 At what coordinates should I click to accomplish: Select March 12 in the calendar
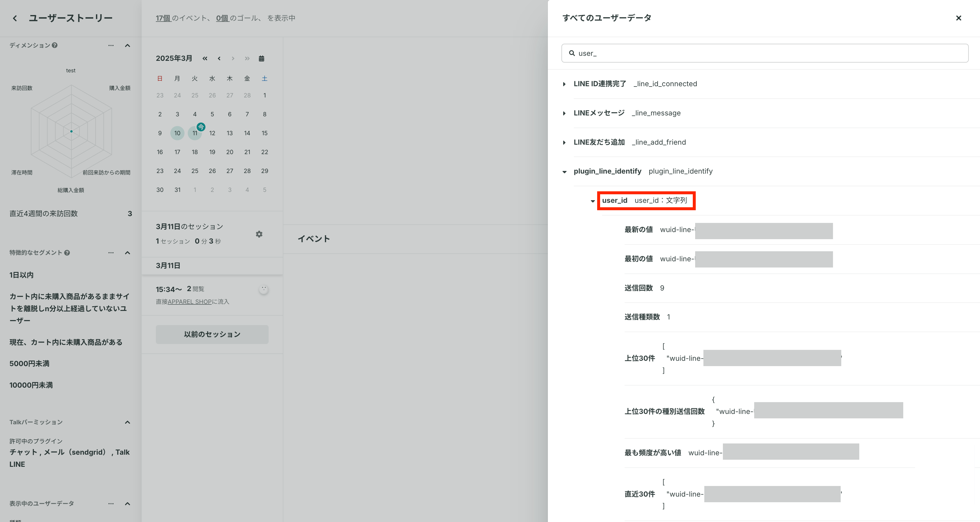(x=212, y=133)
